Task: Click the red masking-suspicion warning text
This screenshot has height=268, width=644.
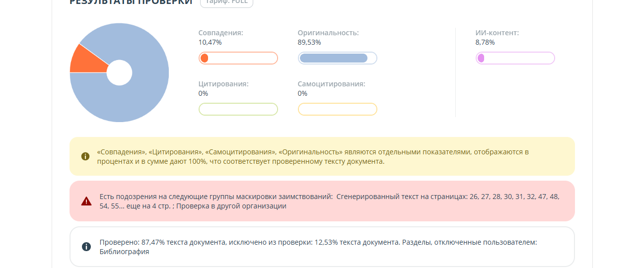Action: (x=329, y=201)
